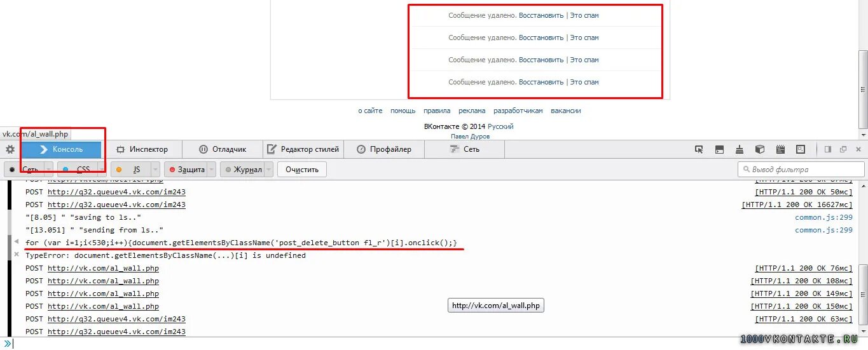Click the Русский language link
868x350 pixels.
coord(500,126)
